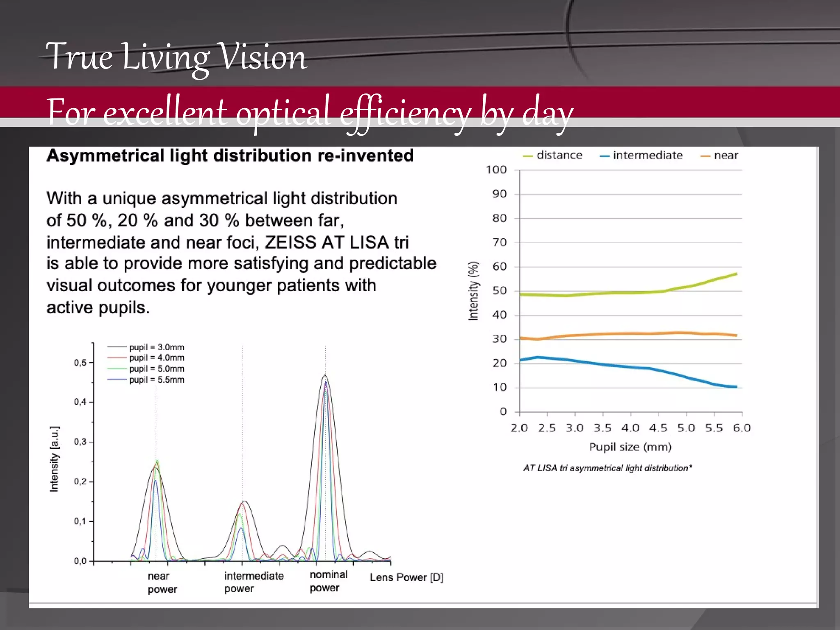Click the green distance legend marker
Viewport: 840px width, 630px height.
coord(528,156)
